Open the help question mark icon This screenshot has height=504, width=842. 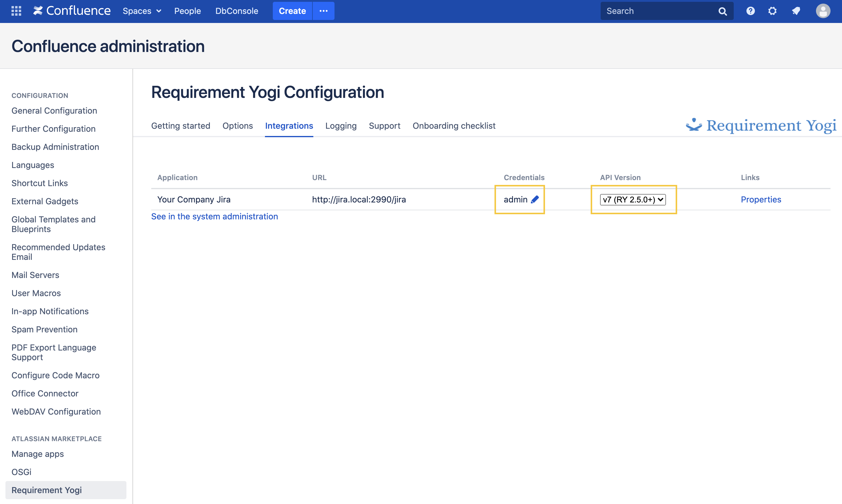click(750, 11)
